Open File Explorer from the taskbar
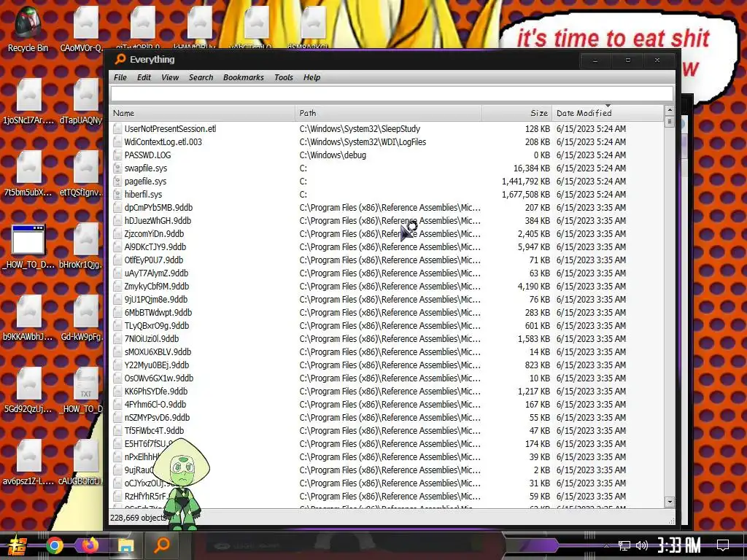The image size is (747, 560). click(x=125, y=545)
